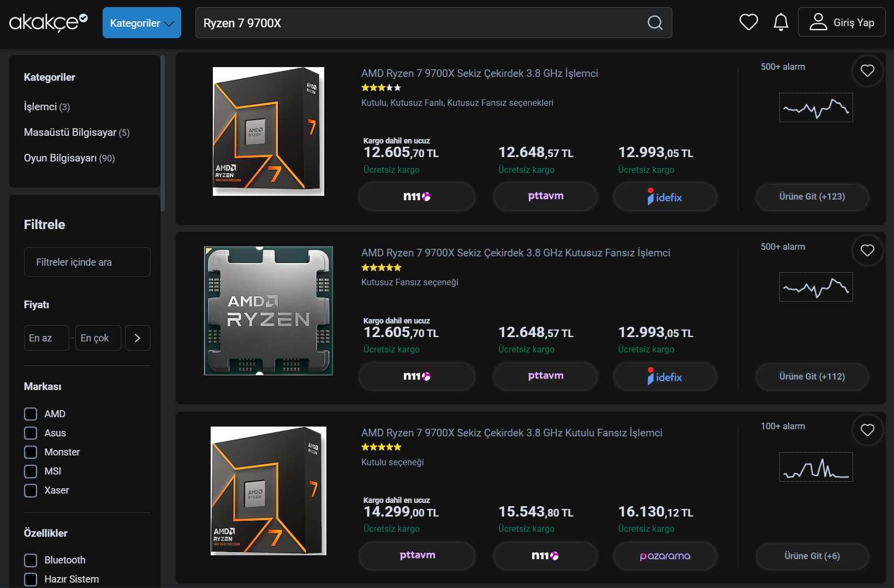
Task: Tick the Asus brand checkbox
Action: pos(31,433)
